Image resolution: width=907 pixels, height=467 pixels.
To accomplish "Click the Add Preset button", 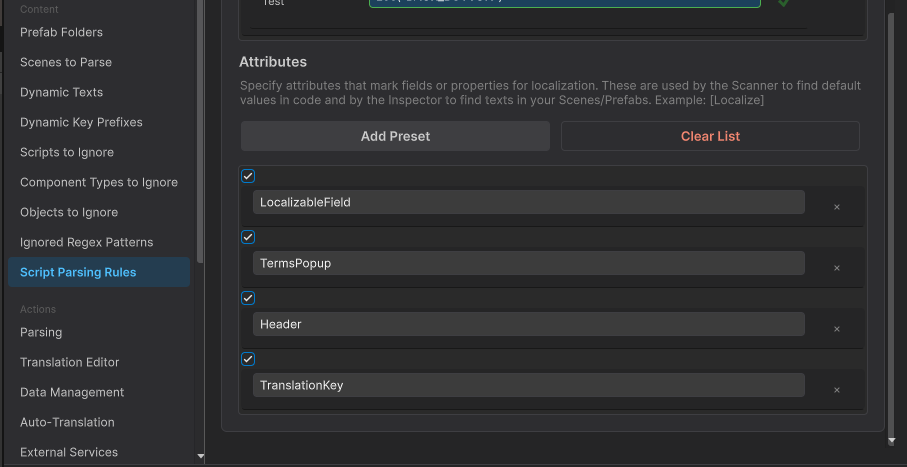I will (395, 136).
